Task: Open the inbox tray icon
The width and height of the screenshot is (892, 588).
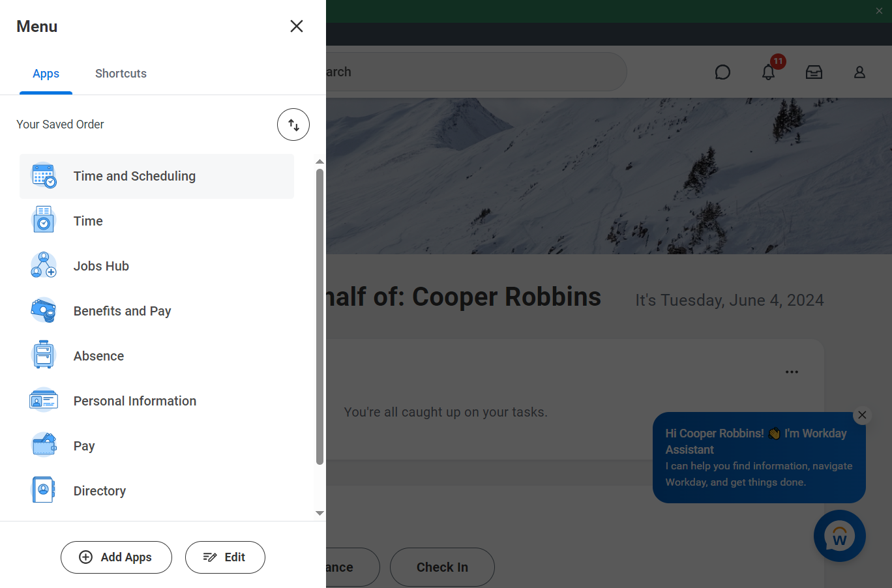Action: point(814,72)
